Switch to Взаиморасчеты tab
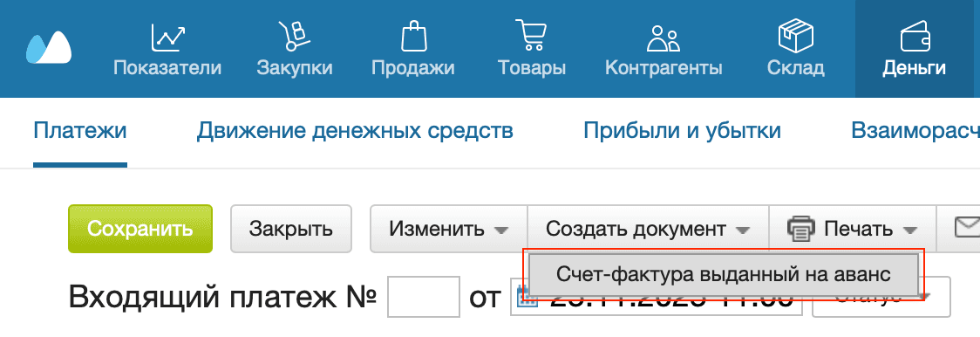Screen dimensions: 980x337 coord(915,131)
